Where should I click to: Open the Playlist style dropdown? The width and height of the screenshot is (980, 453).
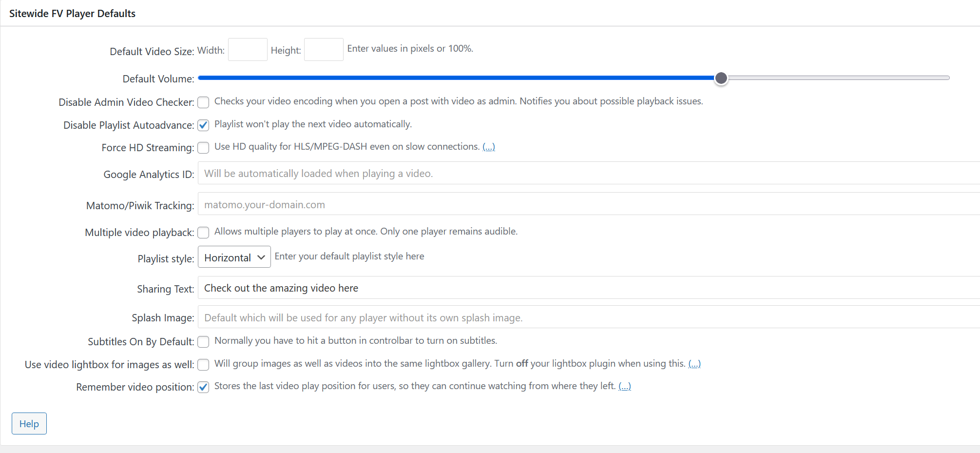234,257
